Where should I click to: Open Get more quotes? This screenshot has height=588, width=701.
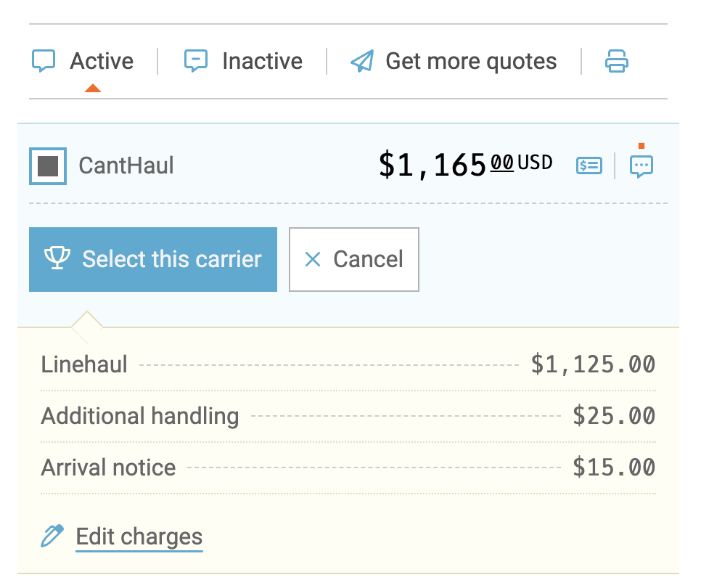[470, 61]
